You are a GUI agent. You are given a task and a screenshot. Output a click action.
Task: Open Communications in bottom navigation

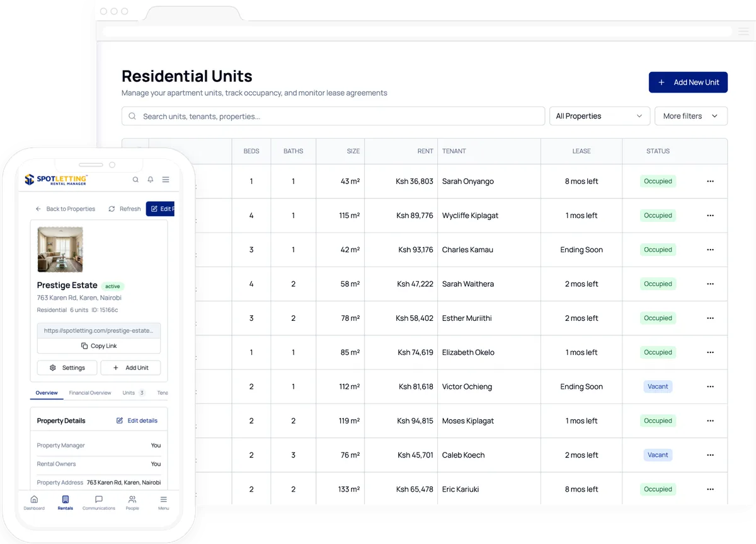tap(99, 502)
